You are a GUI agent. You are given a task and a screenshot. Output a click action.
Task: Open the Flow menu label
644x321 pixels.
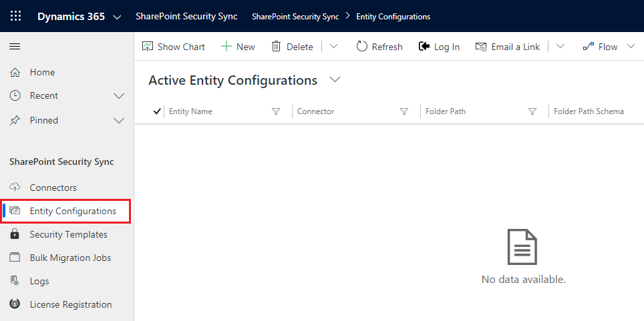tap(608, 47)
